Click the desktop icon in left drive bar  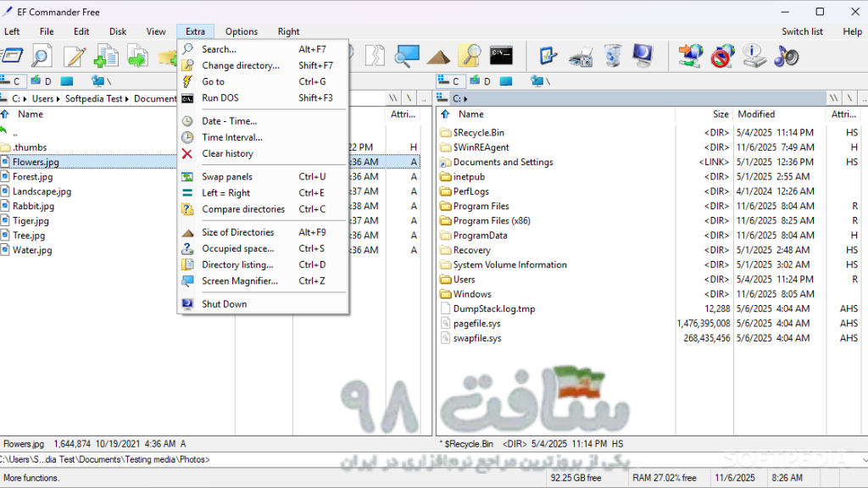67,81
